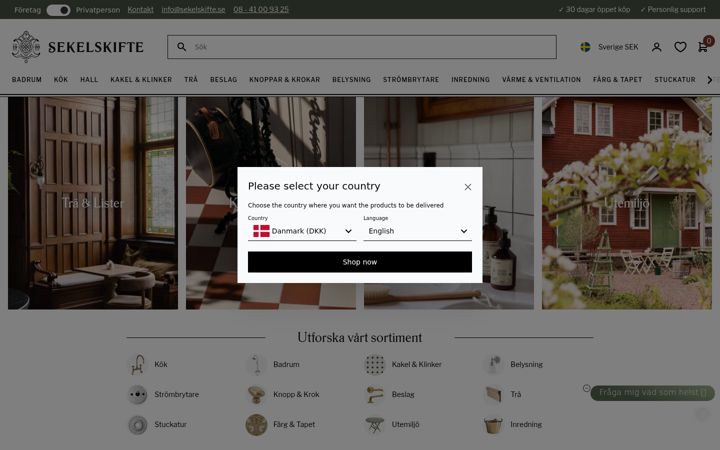Open the Utemiljö image card
This screenshot has width=720, height=450.
tap(627, 203)
